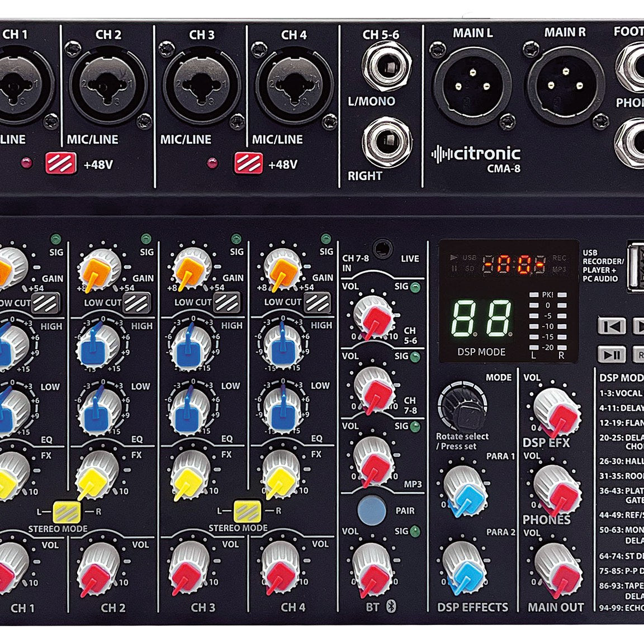Viewport: 644px width, 644px height.
Task: Click the green DSP MODE number display
Action: coord(482,318)
